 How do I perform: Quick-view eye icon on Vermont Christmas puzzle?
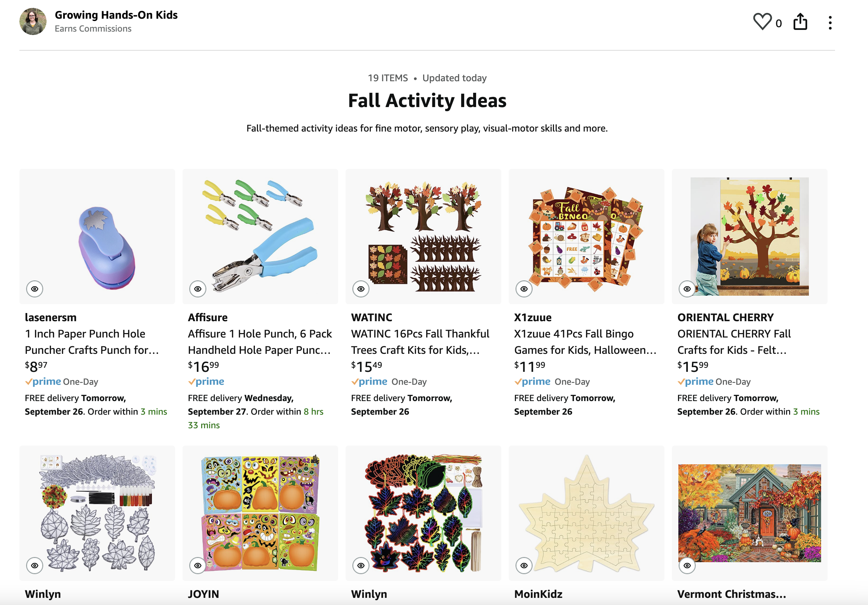click(x=687, y=565)
